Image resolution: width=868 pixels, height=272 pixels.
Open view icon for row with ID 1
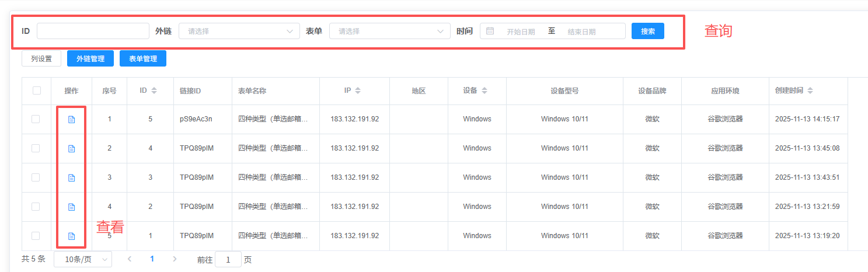point(72,236)
